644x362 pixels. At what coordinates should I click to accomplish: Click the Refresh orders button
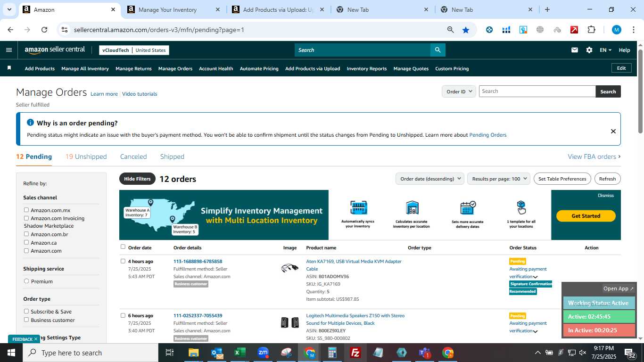click(607, 179)
